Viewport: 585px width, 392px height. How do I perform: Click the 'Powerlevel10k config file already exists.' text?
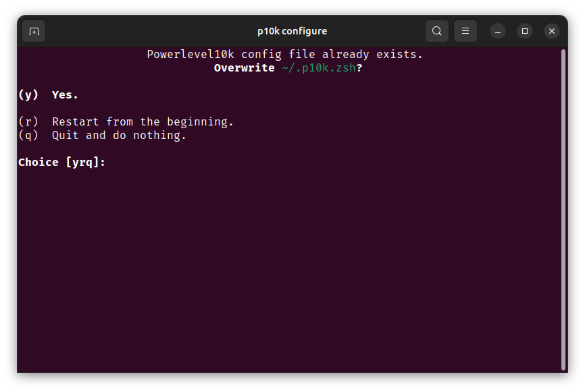coord(284,55)
